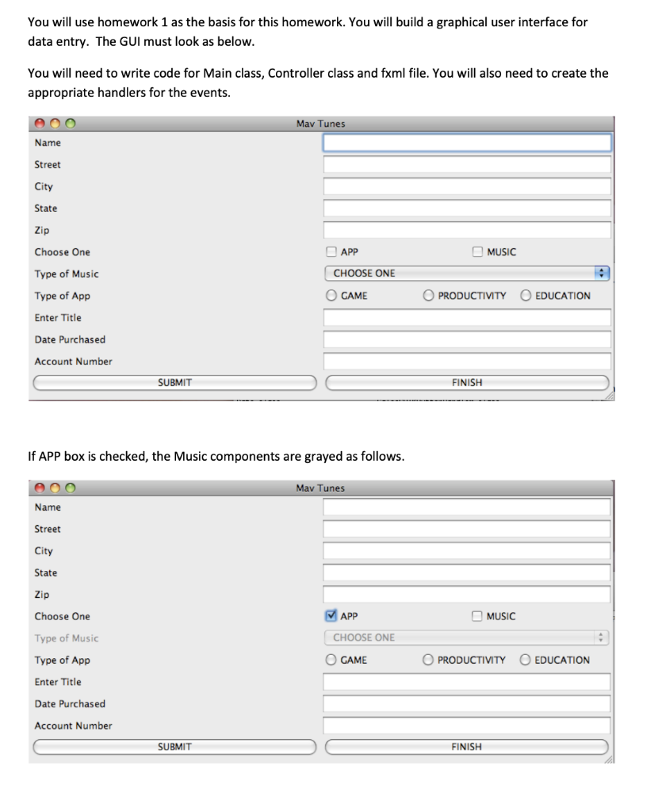662x812 pixels.
Task: Click the Name field in the window with APP checked
Action: pyautogui.click(x=466, y=507)
